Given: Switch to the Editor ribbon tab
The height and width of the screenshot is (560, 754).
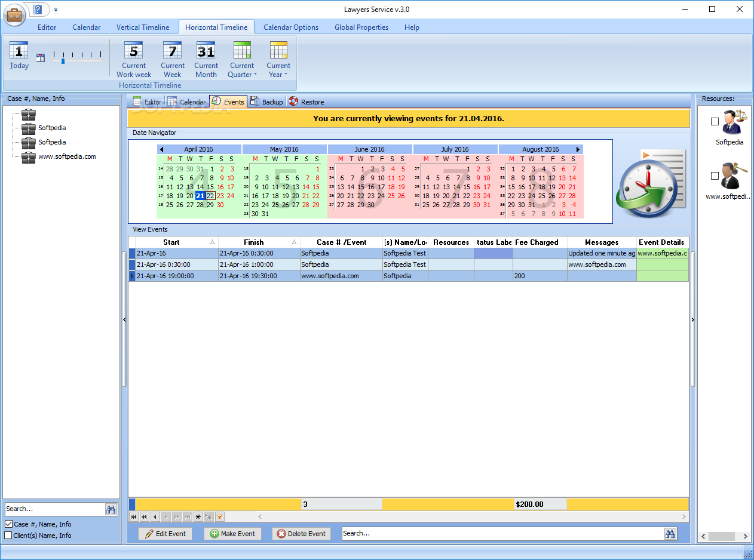Looking at the screenshot, I should pos(47,27).
